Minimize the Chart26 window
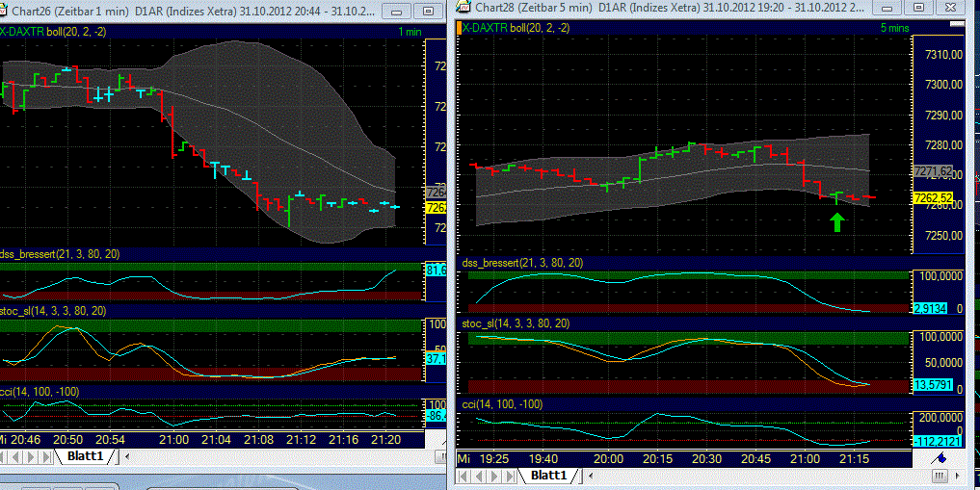The width and height of the screenshot is (980, 490). click(396, 12)
